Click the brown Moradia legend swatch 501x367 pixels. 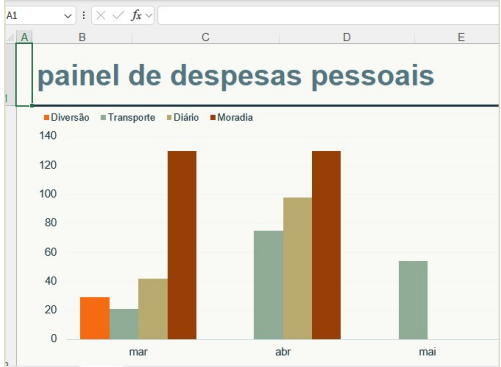[213, 117]
